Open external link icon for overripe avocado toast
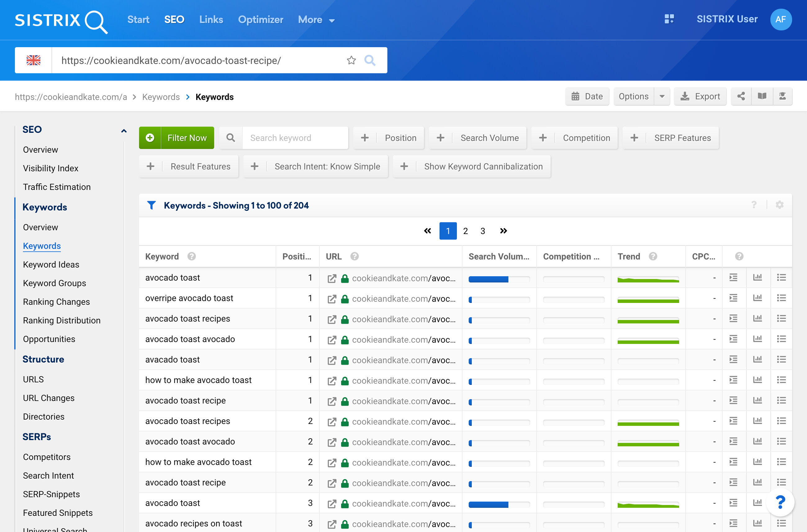Viewport: 807px width, 532px height. pyautogui.click(x=332, y=299)
